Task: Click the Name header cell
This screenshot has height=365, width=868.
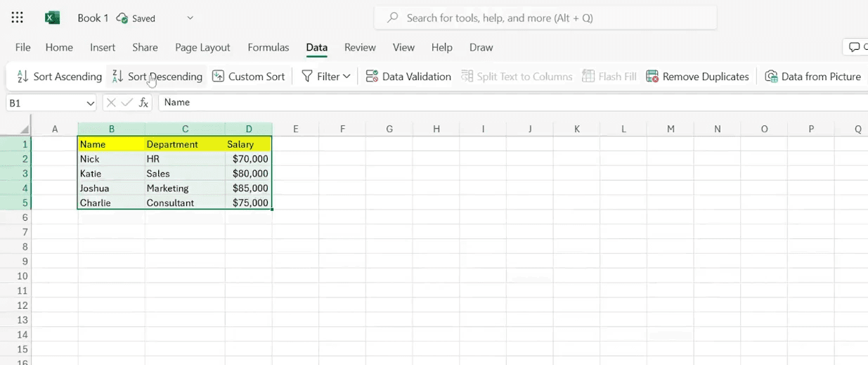Action: tap(111, 144)
